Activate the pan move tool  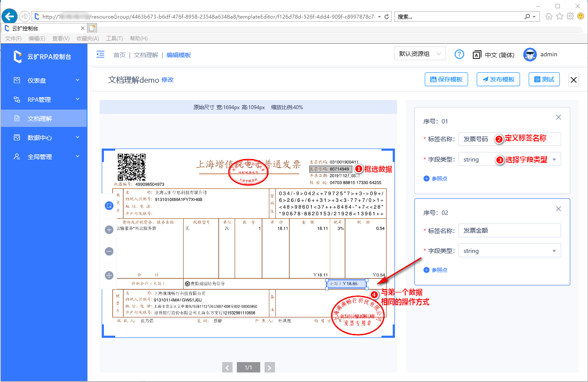(109, 275)
